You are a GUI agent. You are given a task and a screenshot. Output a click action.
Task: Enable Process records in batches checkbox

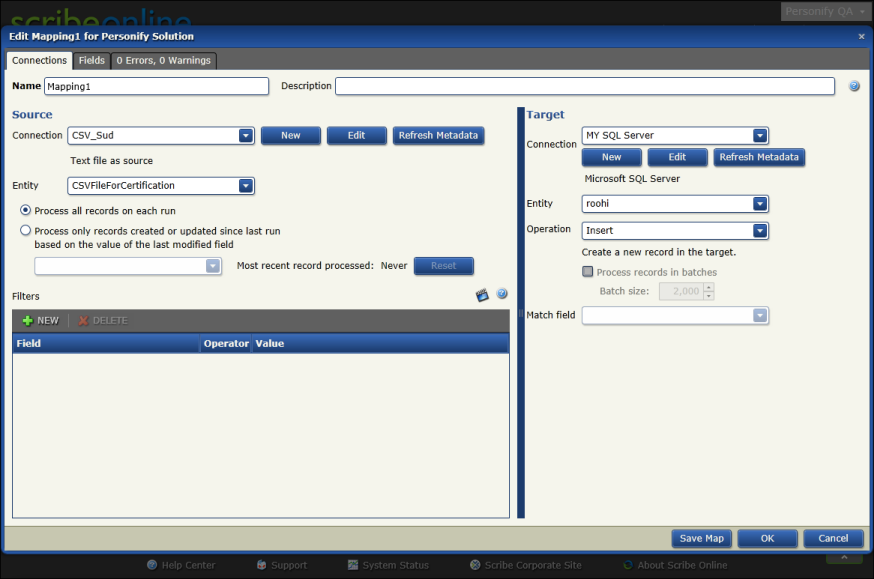coord(587,272)
